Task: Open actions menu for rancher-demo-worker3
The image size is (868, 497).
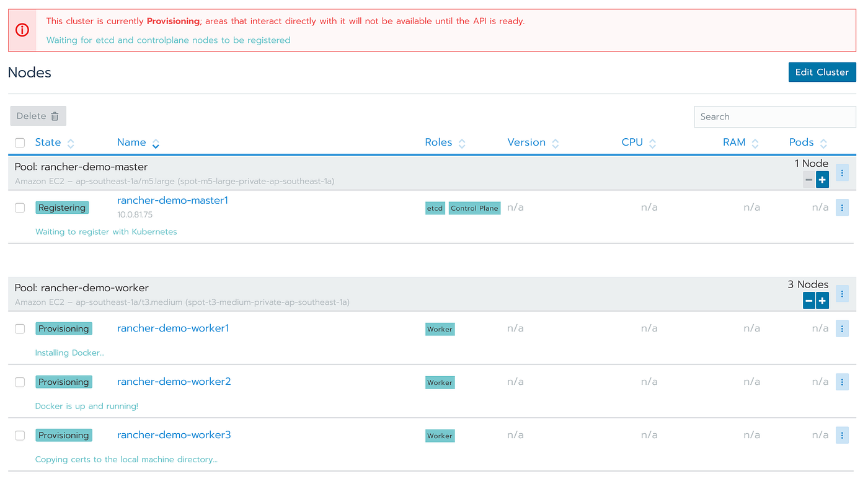Action: (x=842, y=435)
